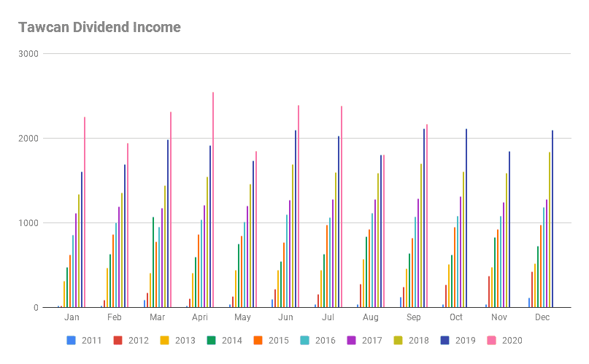This screenshot has height=364, width=589.
Task: Click the 1000 y-axis value
Action: pos(28,223)
